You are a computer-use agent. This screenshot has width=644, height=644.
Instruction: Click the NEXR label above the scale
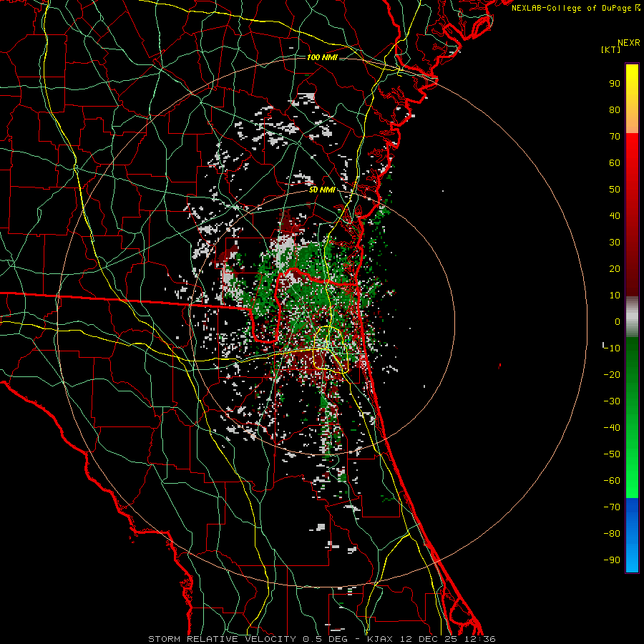point(628,43)
